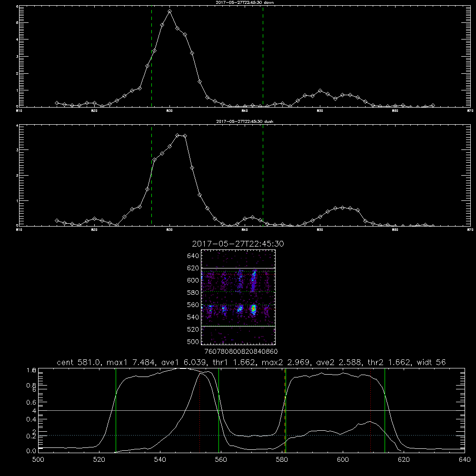Click the '640' y-axis label beside spectral image
The height and width of the screenshot is (476, 476).
click(193, 256)
